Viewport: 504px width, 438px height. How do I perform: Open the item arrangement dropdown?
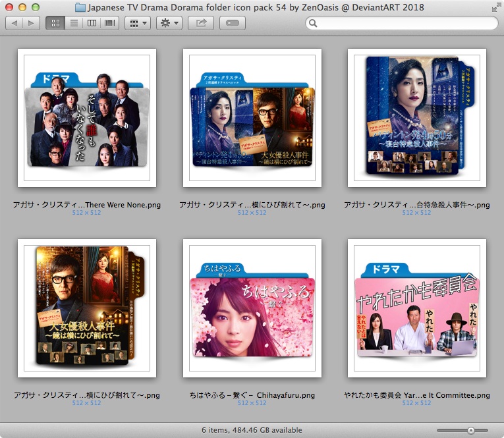(138, 23)
